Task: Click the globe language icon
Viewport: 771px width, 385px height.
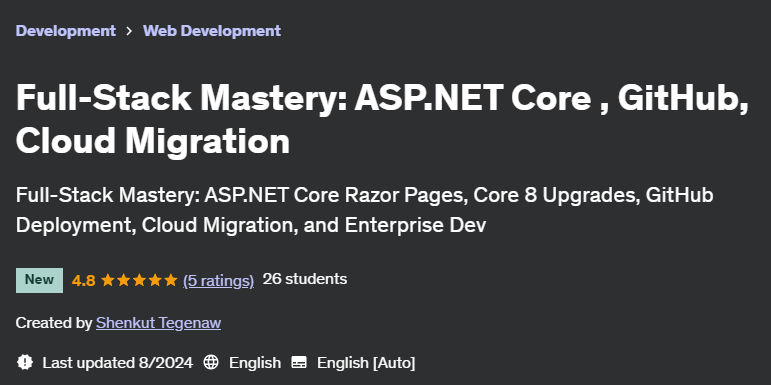Action: pyautogui.click(x=211, y=363)
